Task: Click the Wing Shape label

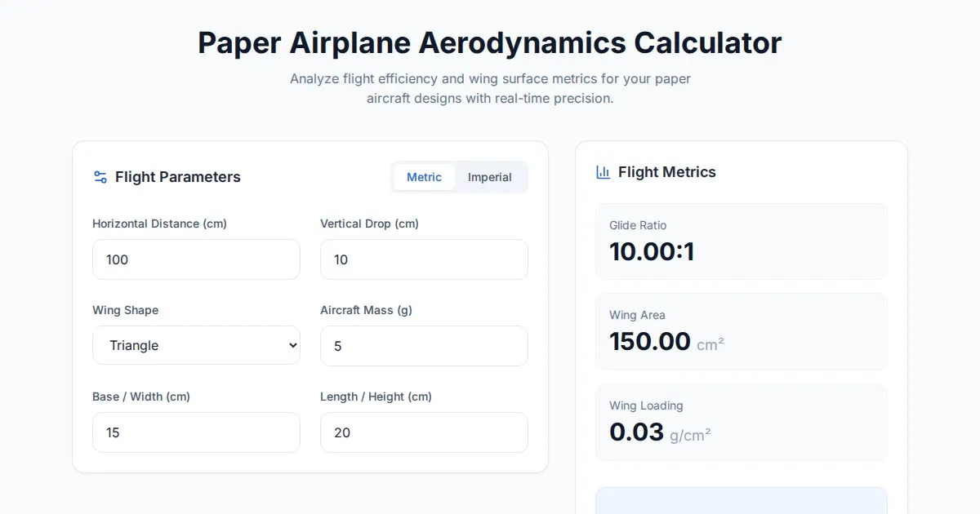Action: pos(125,310)
